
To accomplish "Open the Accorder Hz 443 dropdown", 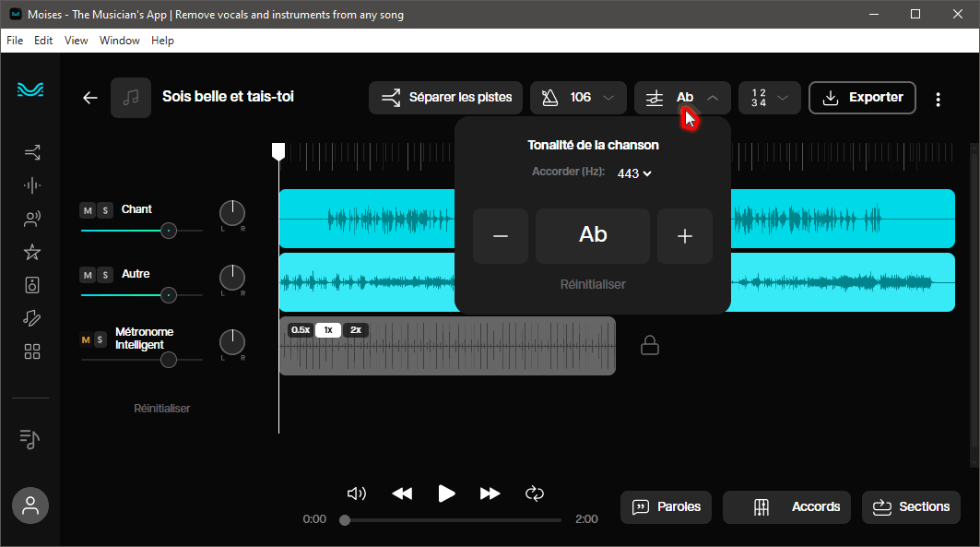I will coord(634,173).
